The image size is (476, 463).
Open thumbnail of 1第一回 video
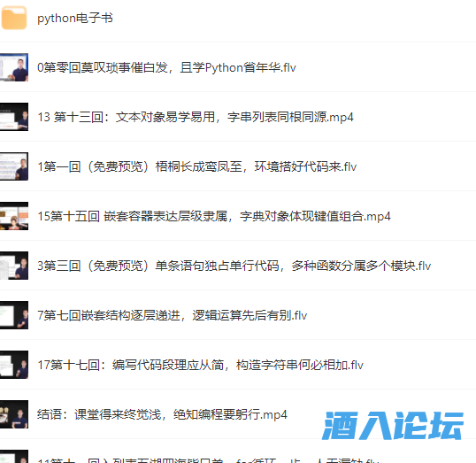tap(14, 166)
